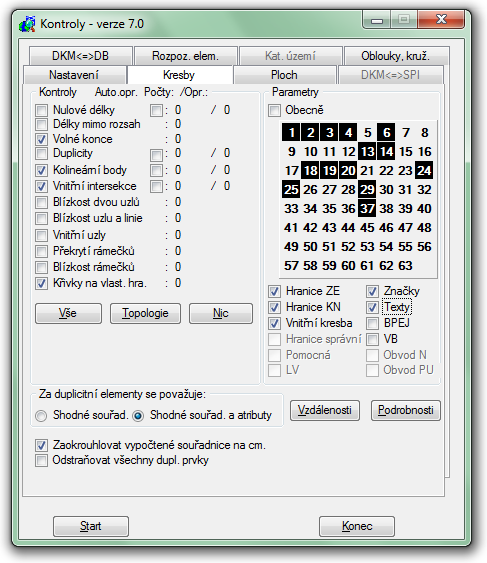Uncheck the Hranice KN option
Screen dimensions: 487x563
[274, 307]
